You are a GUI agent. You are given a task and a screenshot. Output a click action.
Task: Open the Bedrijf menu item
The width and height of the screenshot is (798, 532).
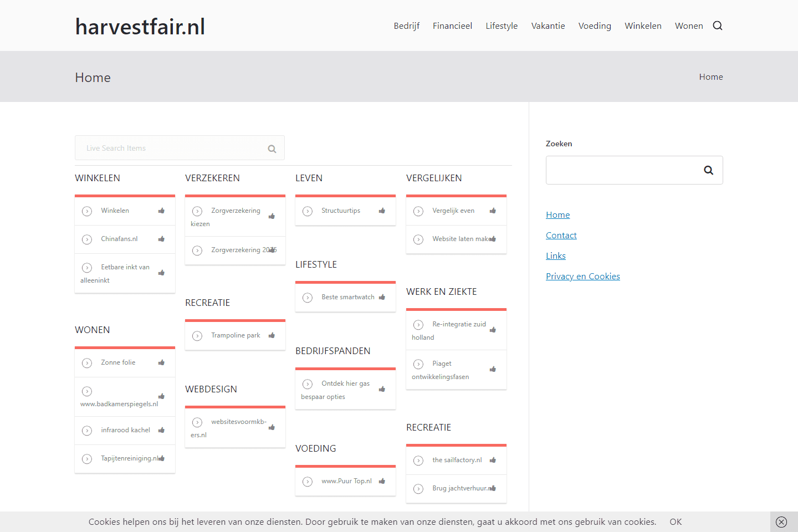click(x=406, y=26)
